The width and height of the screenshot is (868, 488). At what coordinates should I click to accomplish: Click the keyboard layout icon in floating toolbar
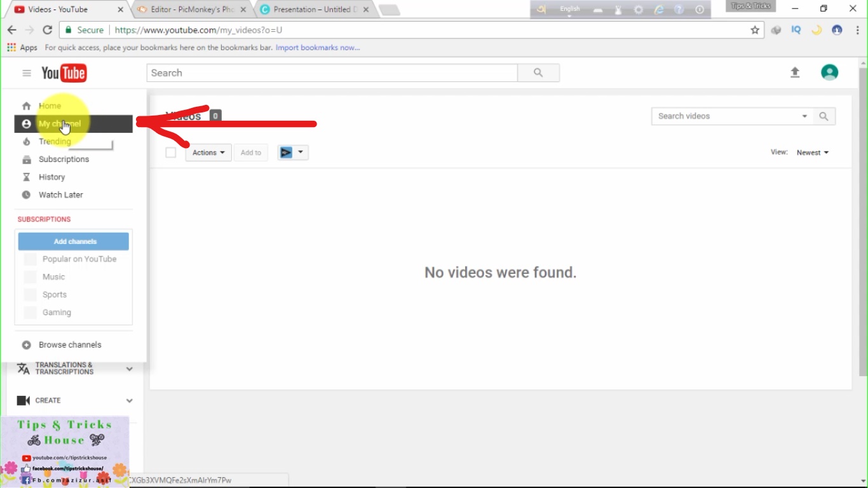598,10
